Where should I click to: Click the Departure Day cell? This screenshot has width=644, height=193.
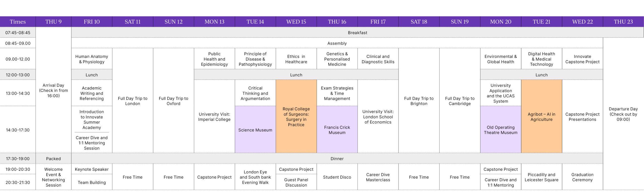pyautogui.click(x=623, y=114)
